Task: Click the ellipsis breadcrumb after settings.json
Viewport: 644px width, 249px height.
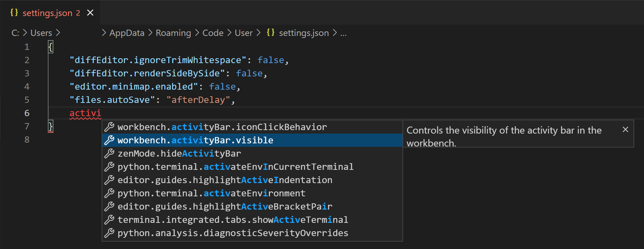Action: tap(343, 33)
